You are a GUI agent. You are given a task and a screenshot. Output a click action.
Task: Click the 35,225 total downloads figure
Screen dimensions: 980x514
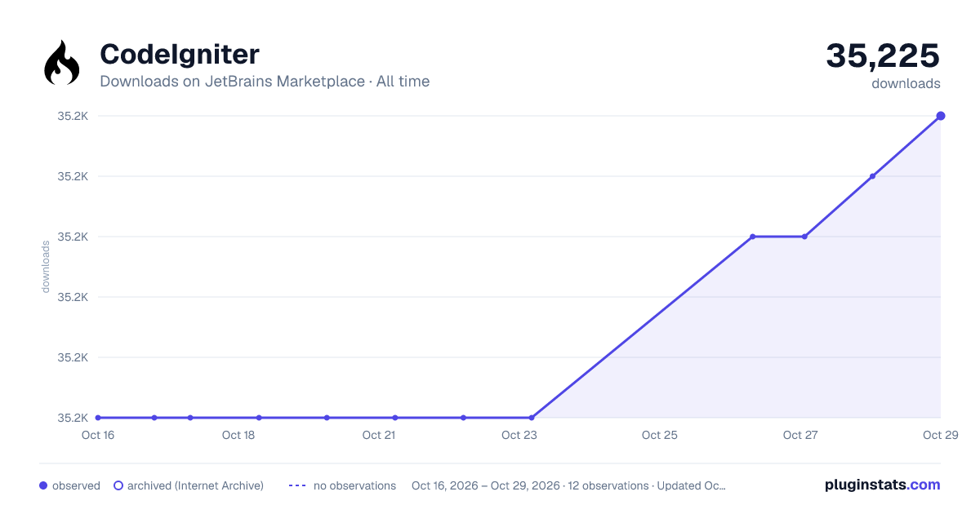[883, 55]
